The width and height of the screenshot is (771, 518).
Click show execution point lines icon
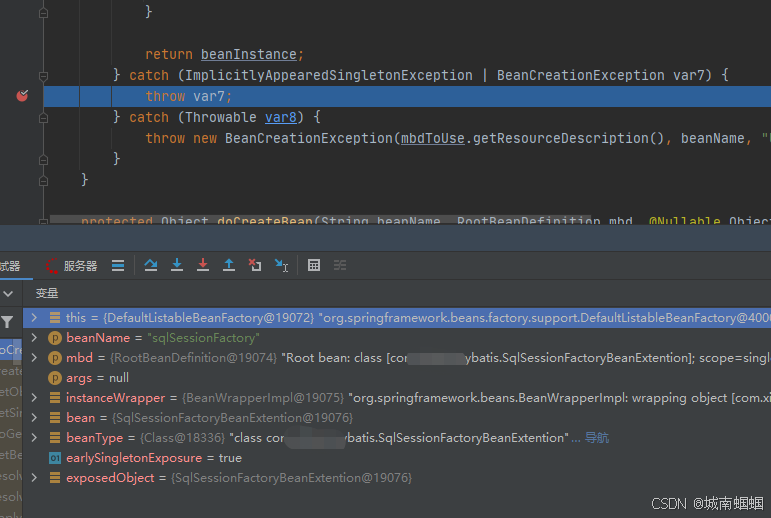pyautogui.click(x=118, y=266)
